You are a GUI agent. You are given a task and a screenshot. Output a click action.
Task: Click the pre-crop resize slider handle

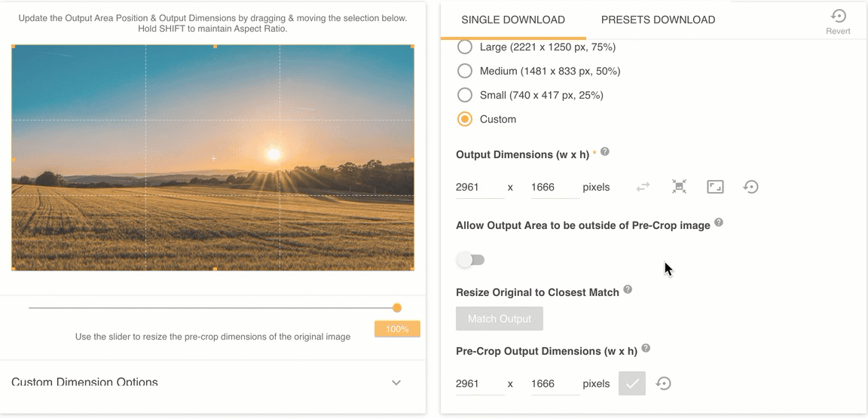tap(397, 308)
